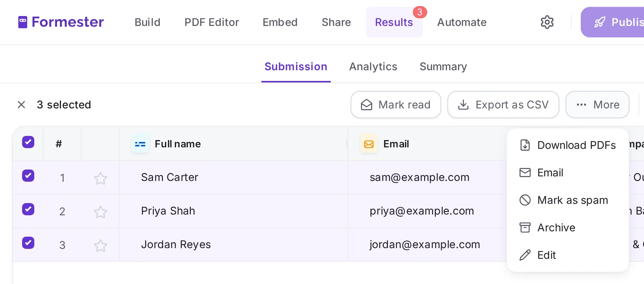This screenshot has height=284, width=644.
Task: Switch to Submission sub-tab
Action: (296, 67)
